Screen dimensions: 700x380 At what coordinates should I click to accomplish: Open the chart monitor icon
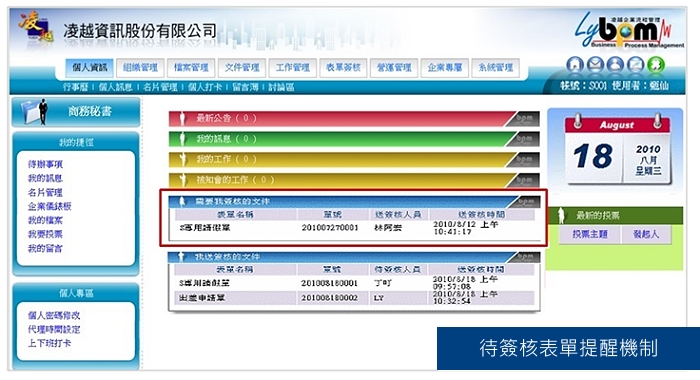(635, 65)
